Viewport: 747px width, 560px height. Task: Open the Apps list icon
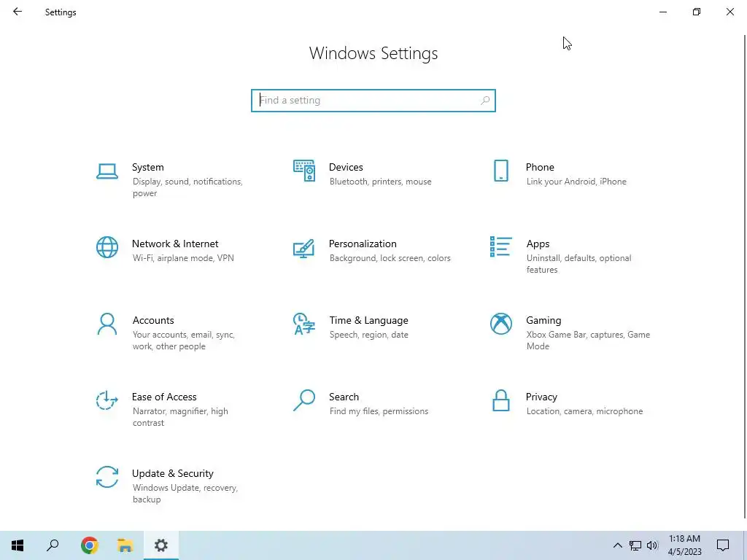click(500, 246)
